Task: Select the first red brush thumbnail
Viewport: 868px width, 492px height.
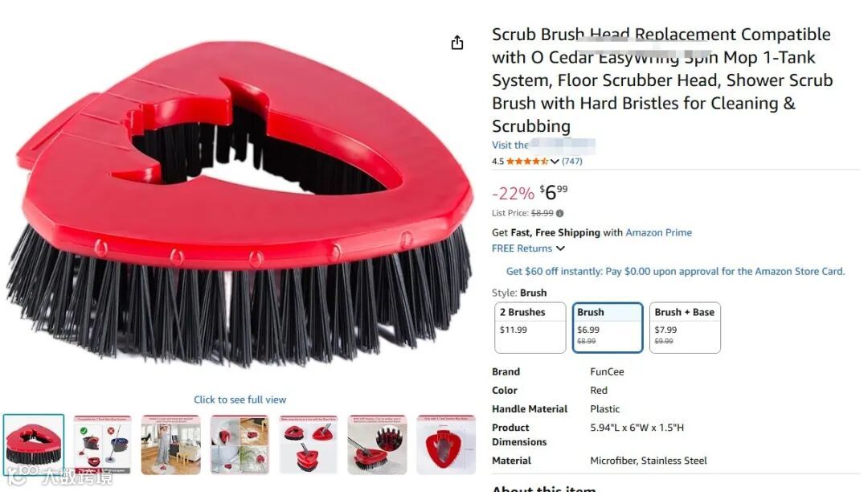Action: click(x=34, y=445)
